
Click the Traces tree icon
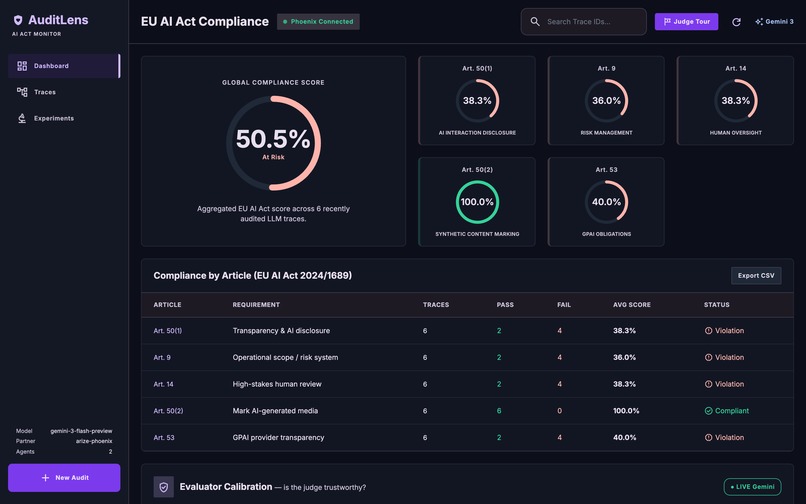22,92
